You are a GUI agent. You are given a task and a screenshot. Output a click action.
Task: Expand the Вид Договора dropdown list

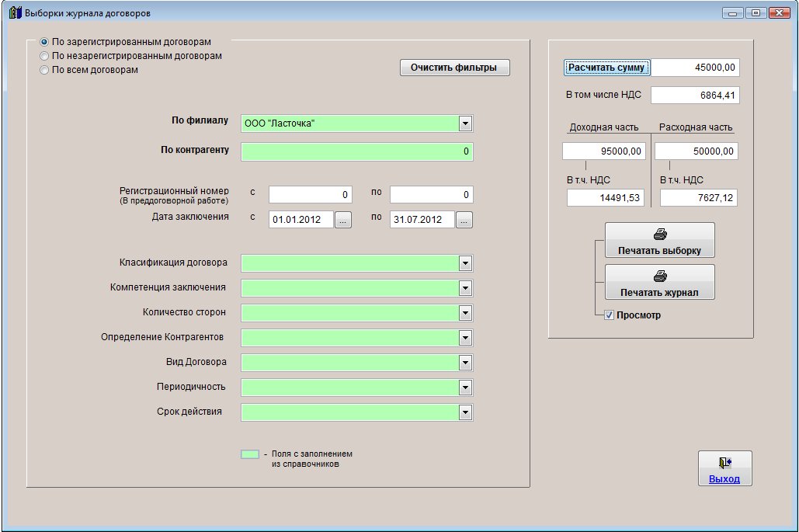point(465,363)
